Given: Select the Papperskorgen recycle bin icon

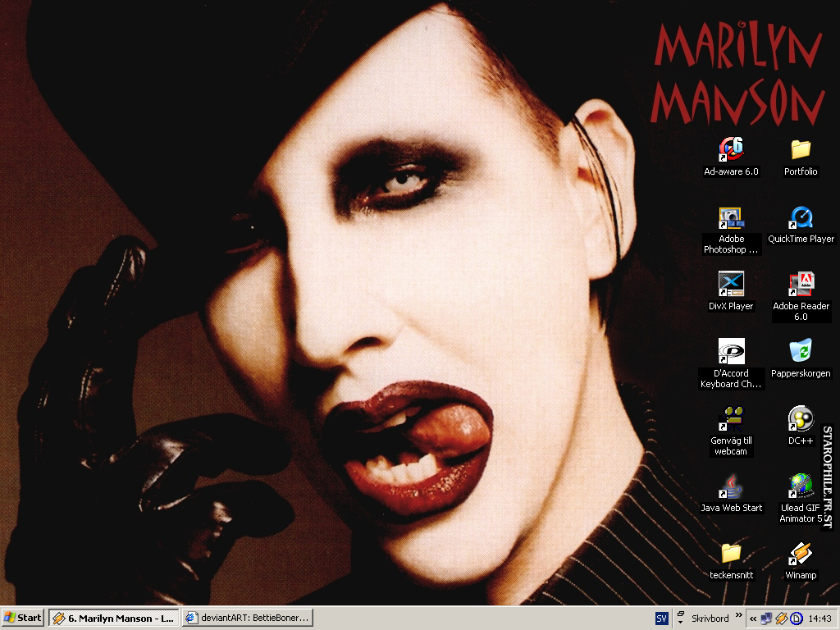Looking at the screenshot, I should pyautogui.click(x=801, y=351).
